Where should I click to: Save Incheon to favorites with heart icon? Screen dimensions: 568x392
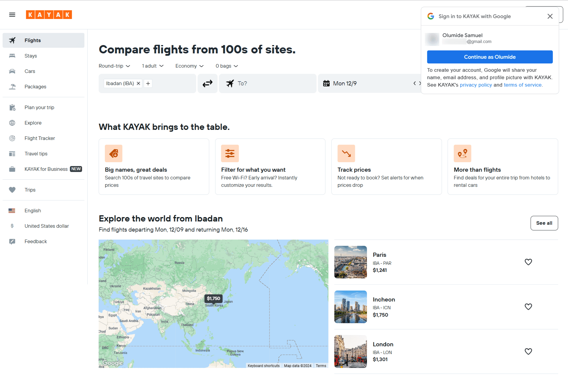[528, 307]
